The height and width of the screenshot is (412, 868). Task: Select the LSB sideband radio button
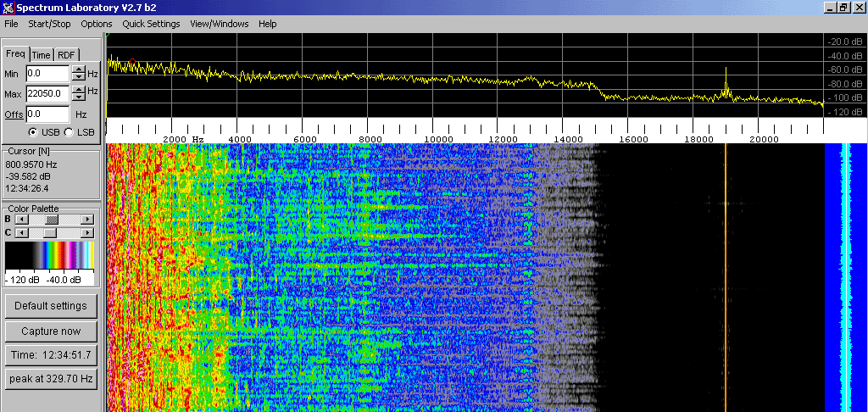pyautogui.click(x=69, y=132)
